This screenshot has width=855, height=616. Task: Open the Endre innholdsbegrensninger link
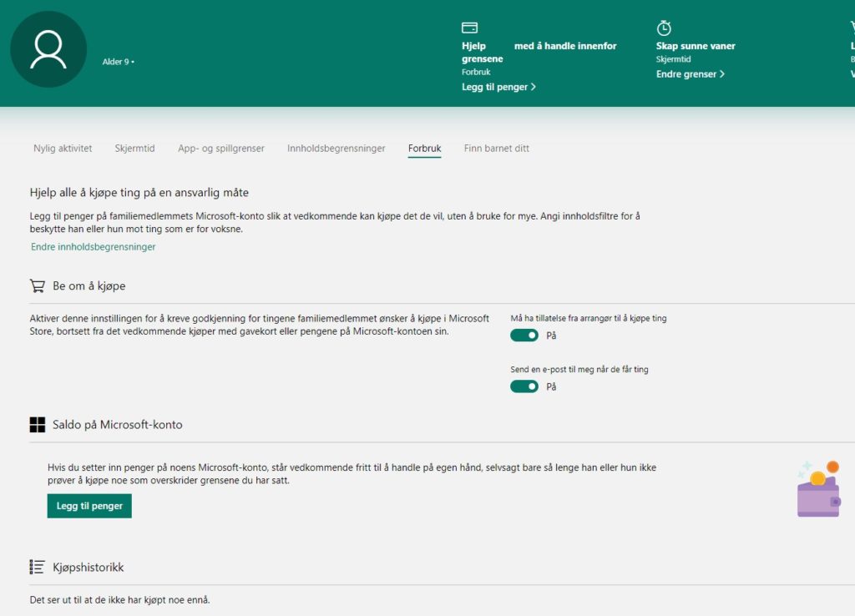[x=94, y=247]
